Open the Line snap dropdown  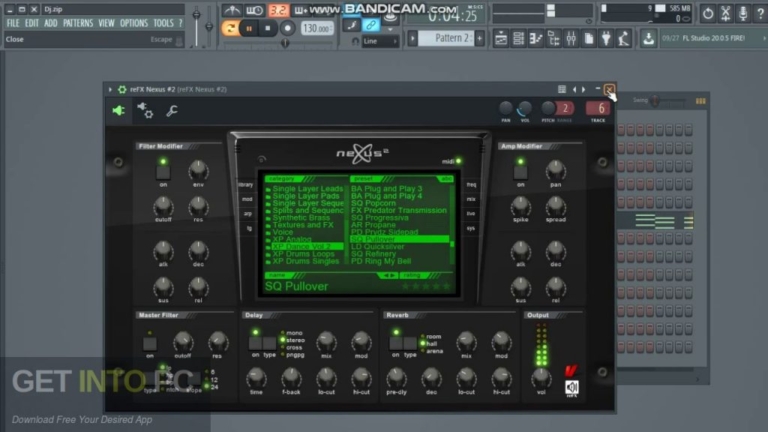380,42
